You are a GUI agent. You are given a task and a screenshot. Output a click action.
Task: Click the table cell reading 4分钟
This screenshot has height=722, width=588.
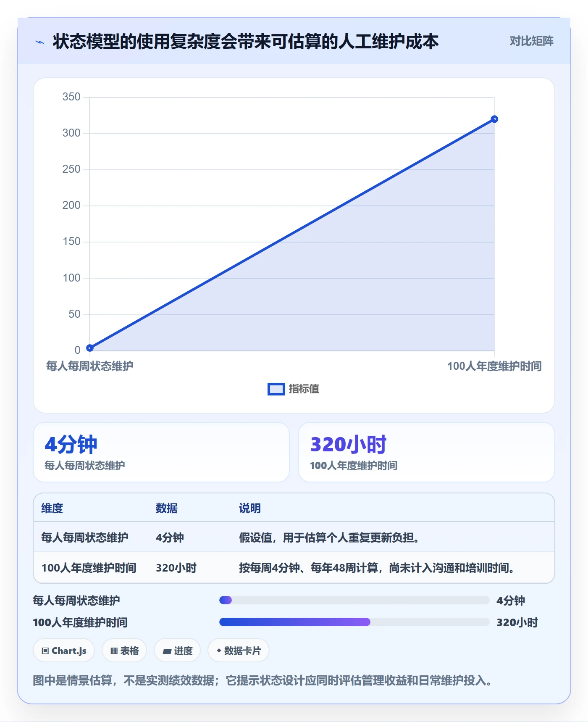coord(170,538)
